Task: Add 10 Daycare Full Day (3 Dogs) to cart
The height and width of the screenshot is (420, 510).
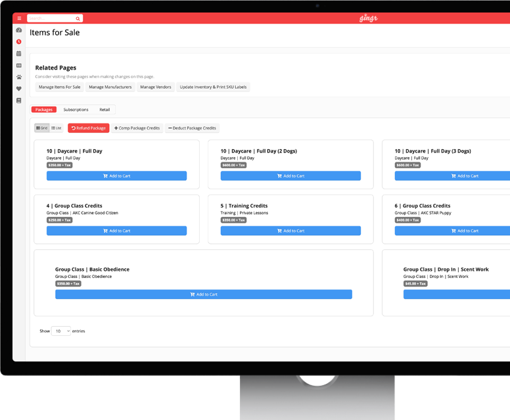Action: click(x=452, y=175)
